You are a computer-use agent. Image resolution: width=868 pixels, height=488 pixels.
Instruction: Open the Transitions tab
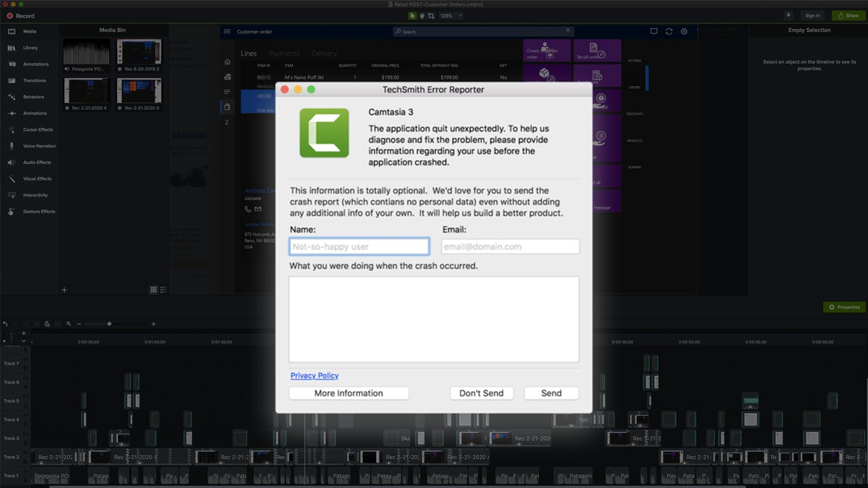click(x=29, y=81)
